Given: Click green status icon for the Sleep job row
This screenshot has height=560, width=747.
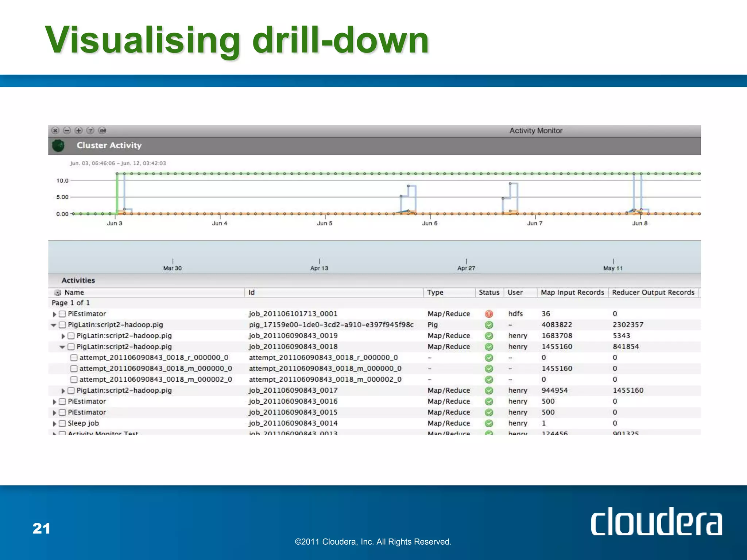Looking at the screenshot, I should (x=489, y=423).
